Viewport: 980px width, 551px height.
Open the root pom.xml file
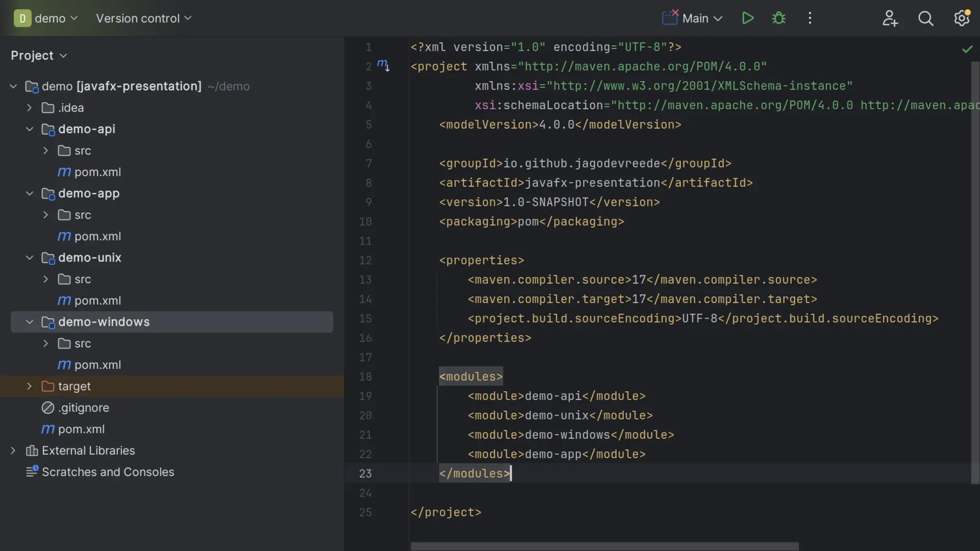click(81, 429)
